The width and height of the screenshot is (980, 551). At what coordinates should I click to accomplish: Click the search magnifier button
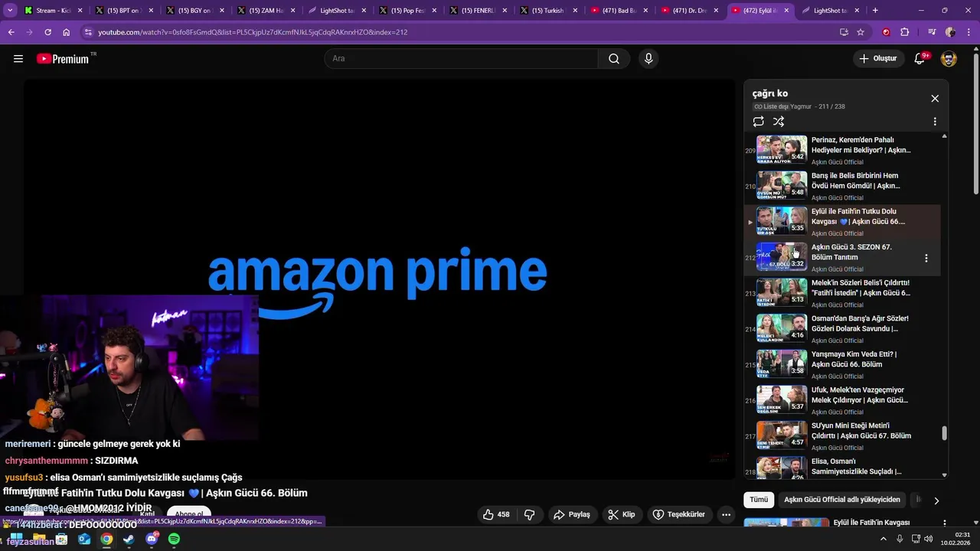tap(614, 59)
